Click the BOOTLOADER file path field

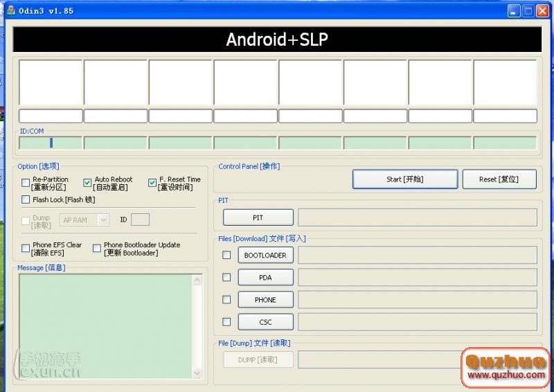click(418, 255)
